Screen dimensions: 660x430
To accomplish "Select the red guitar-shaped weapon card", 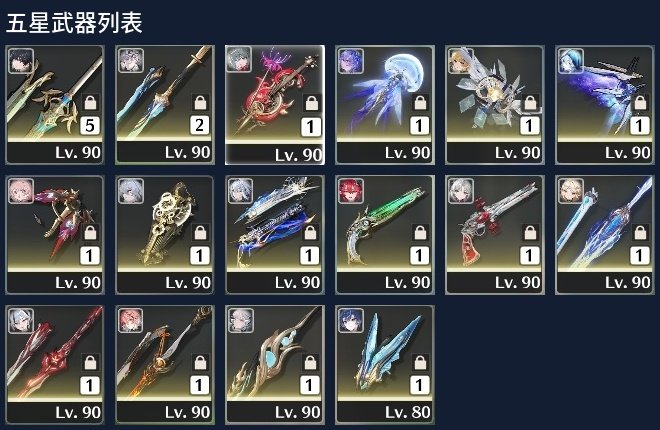I will [x=275, y=105].
